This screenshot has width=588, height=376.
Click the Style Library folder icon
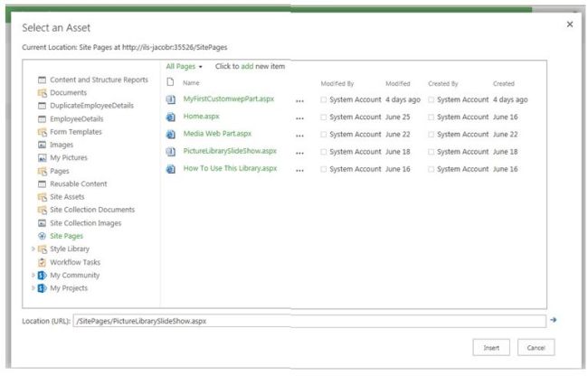[x=42, y=249]
